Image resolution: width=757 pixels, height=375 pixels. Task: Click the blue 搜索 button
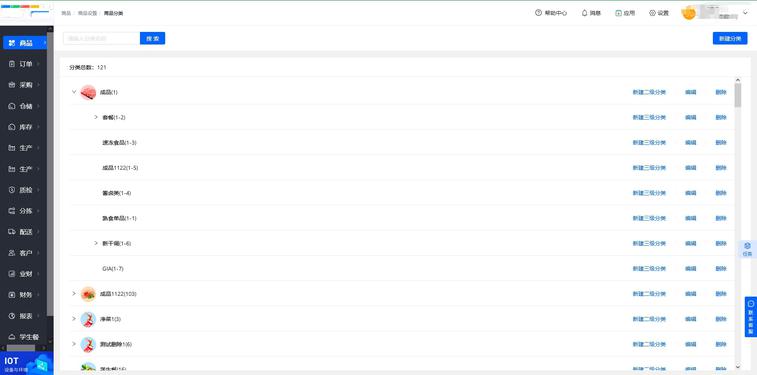click(153, 39)
